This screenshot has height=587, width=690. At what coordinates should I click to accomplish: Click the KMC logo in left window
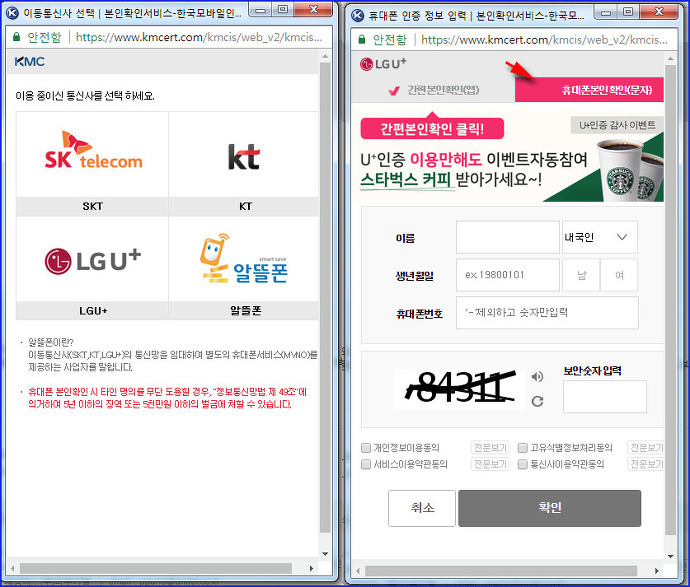[29, 62]
